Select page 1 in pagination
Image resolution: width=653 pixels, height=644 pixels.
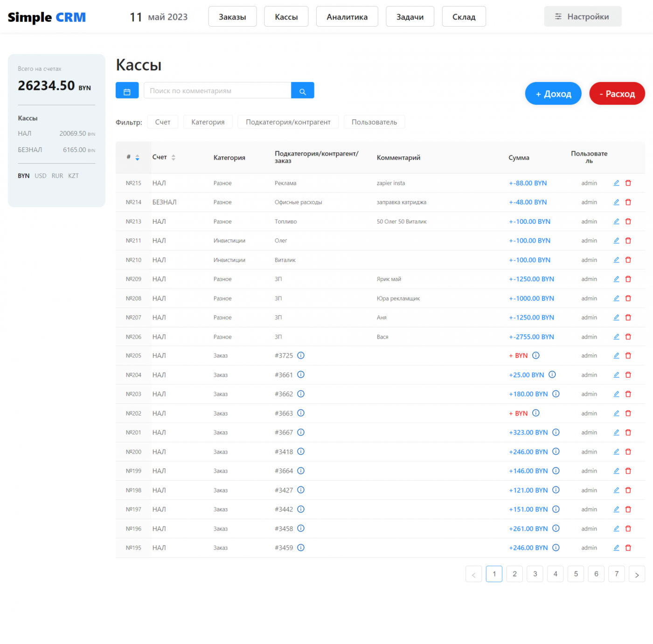[494, 574]
